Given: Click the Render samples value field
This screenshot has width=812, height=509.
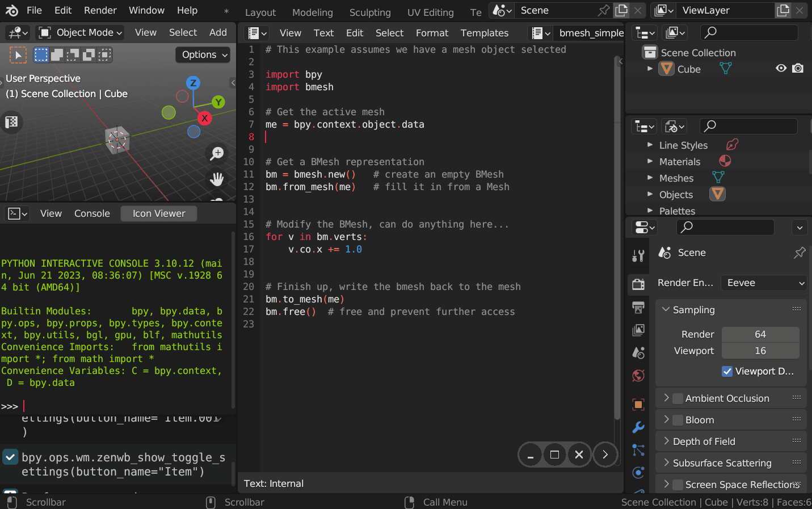Looking at the screenshot, I should click(760, 334).
